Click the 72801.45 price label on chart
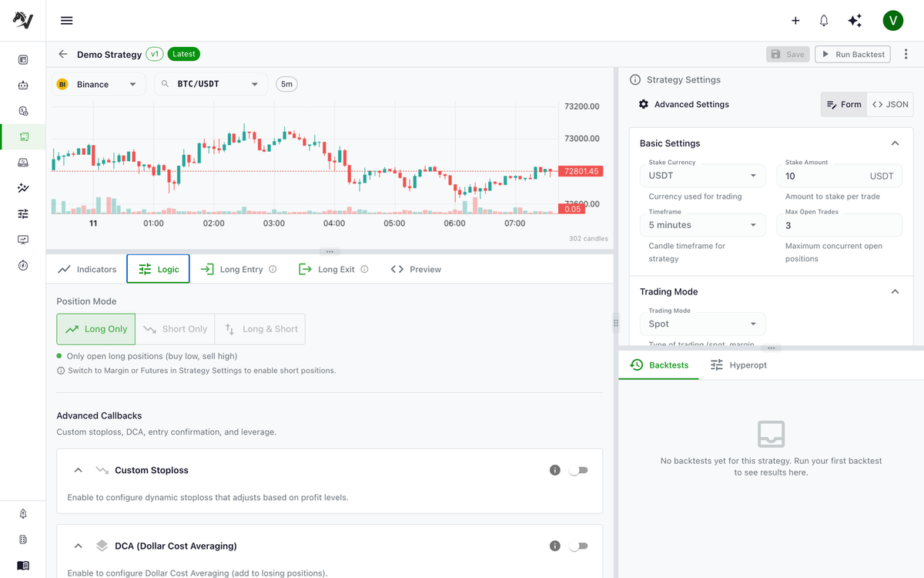The height and width of the screenshot is (578, 924). click(x=581, y=171)
